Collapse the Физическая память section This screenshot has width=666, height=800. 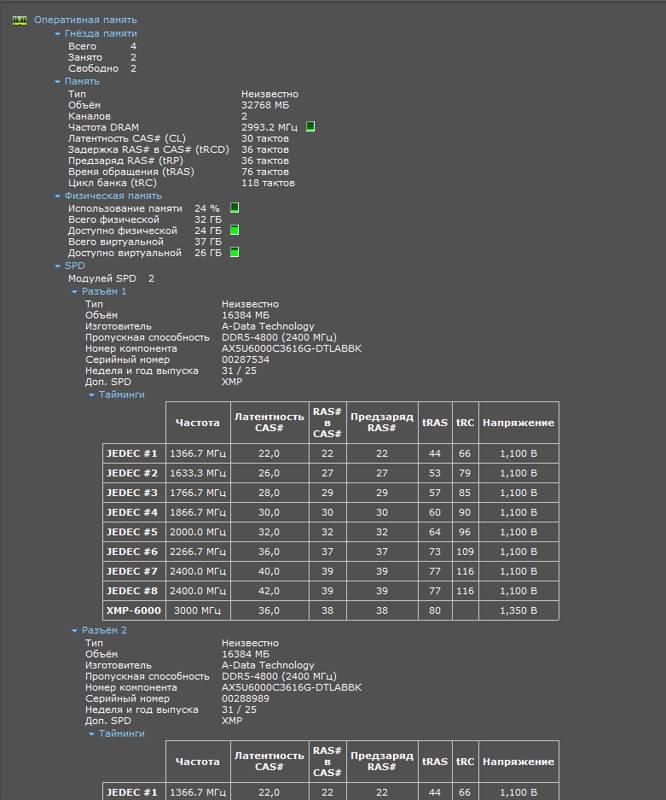(x=57, y=196)
